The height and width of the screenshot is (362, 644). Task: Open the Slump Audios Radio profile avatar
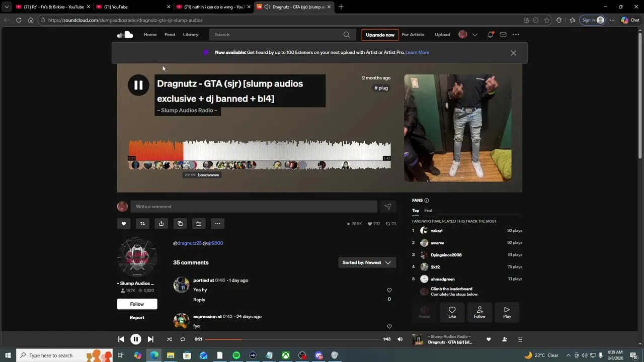137,257
